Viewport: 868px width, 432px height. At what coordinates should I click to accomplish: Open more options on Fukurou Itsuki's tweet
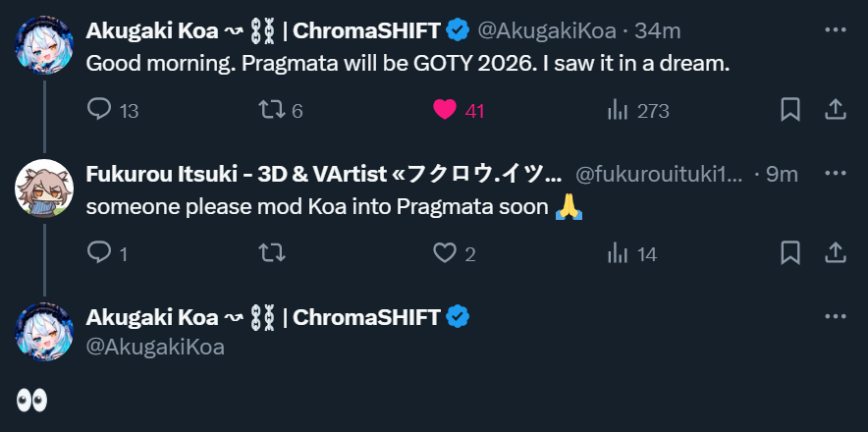(835, 174)
